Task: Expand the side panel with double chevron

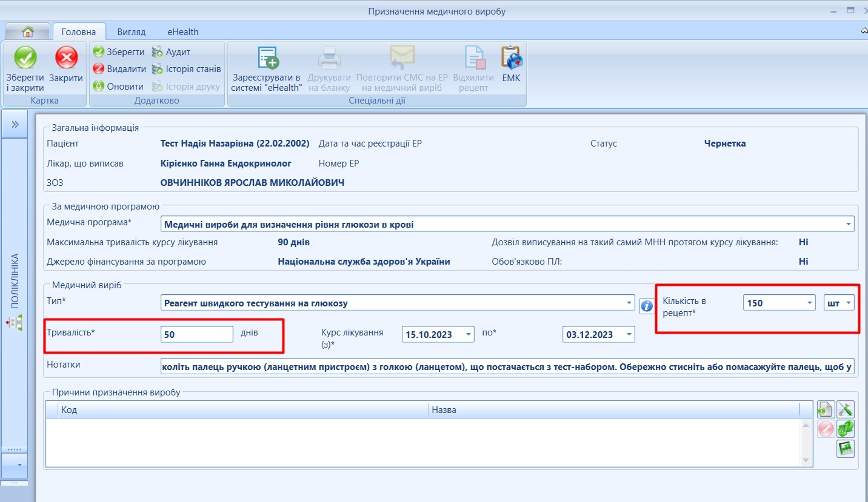Action: click(x=15, y=125)
